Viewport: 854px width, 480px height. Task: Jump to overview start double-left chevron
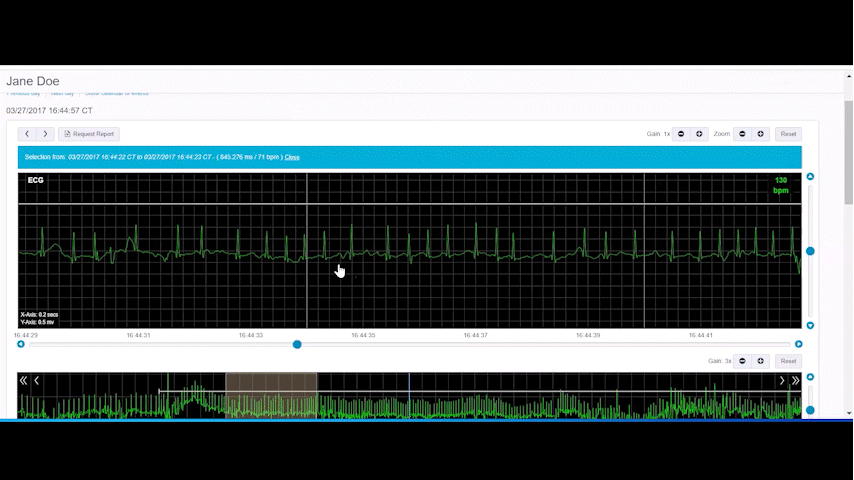(x=24, y=381)
